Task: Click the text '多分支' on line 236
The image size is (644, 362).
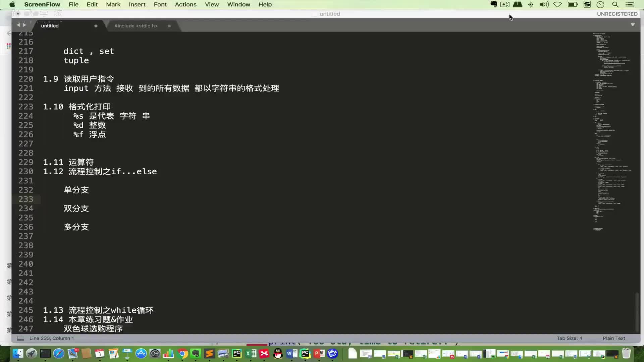Action: [76, 227]
